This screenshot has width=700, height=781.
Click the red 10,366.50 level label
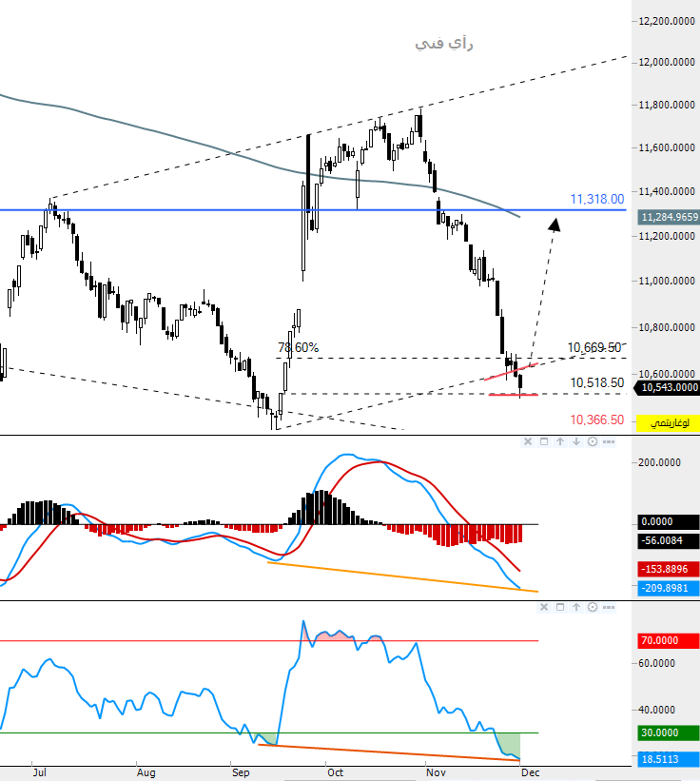(597, 420)
